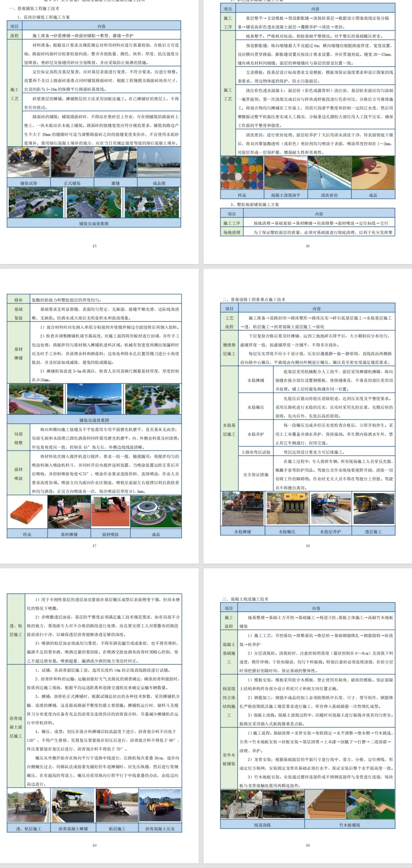Click the 透、粘层施工 photo on page 49
This screenshot has width=412, height=868.
tap(29, 805)
